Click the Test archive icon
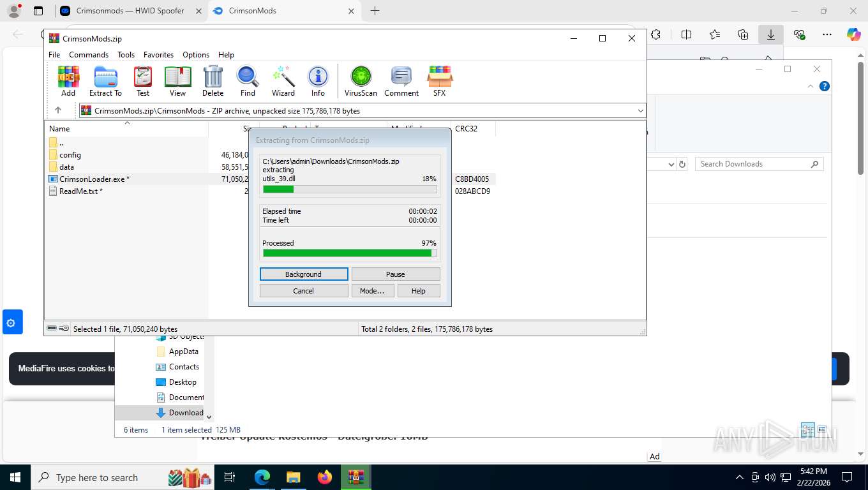 pyautogui.click(x=143, y=81)
